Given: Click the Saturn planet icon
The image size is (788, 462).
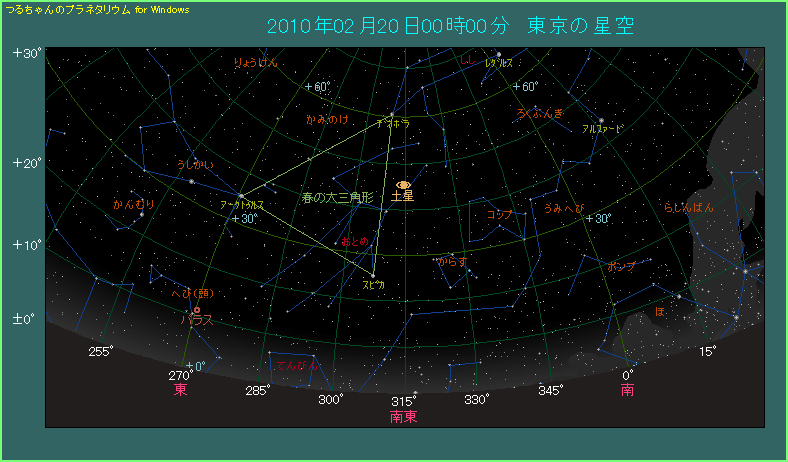Looking at the screenshot, I should (404, 185).
